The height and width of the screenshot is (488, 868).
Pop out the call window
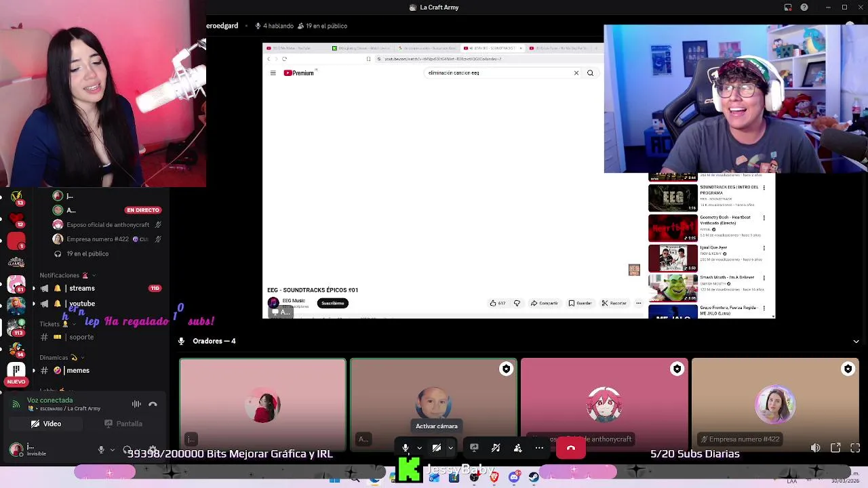(835, 448)
